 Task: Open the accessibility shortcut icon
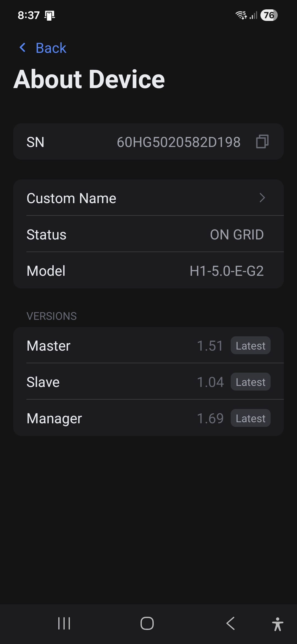click(x=277, y=624)
